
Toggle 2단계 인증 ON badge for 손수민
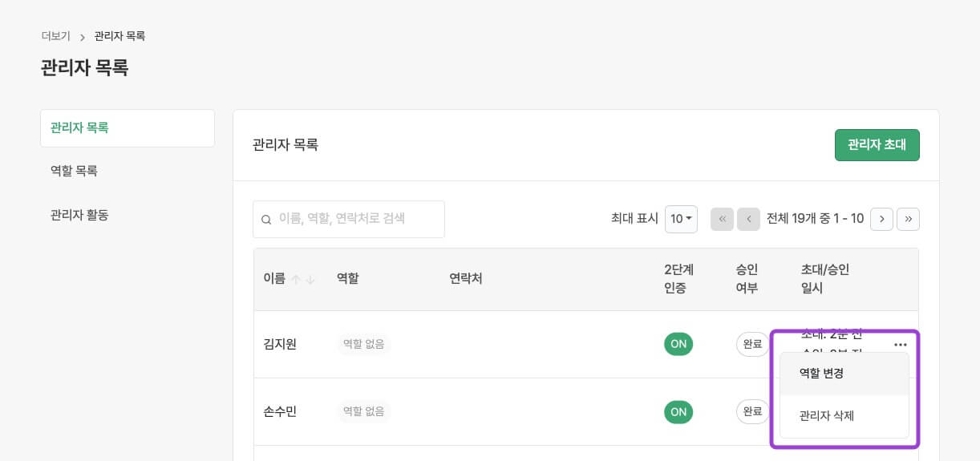[678, 411]
